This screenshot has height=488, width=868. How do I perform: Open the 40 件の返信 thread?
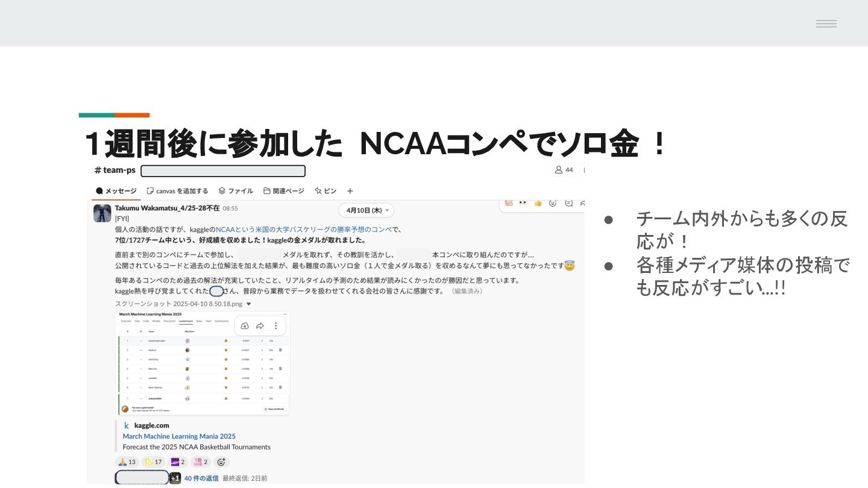coord(201,478)
